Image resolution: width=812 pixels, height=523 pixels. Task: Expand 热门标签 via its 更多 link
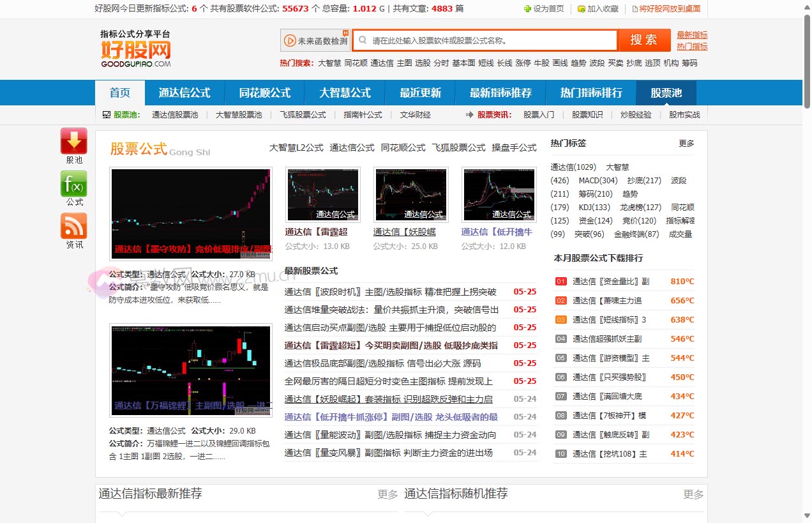coord(686,143)
